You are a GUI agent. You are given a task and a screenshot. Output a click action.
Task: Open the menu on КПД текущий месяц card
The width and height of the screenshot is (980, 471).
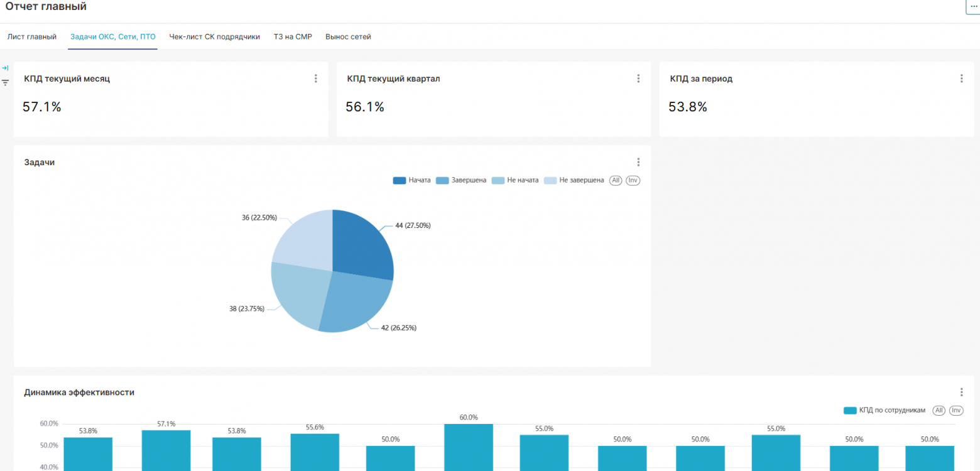[315, 78]
